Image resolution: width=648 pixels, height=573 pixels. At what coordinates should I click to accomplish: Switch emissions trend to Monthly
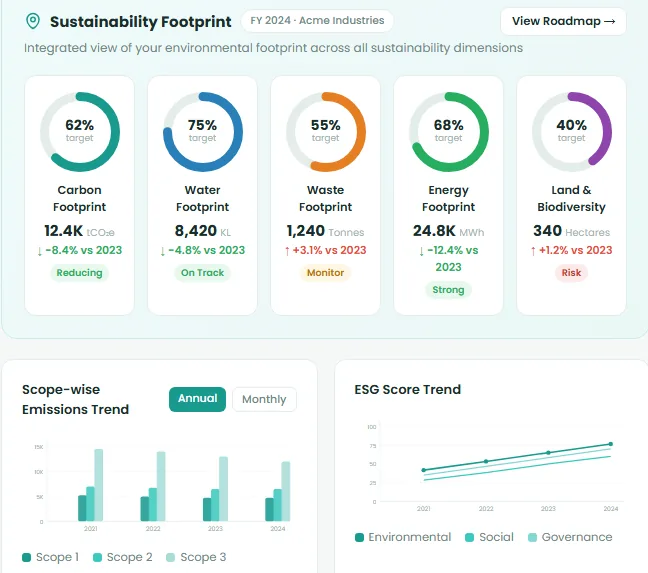tap(264, 399)
